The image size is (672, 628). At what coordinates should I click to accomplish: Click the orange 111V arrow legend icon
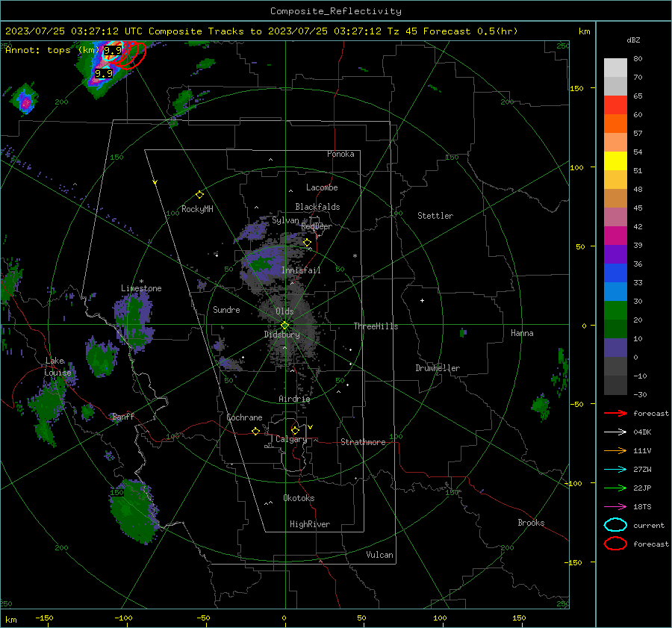[x=615, y=450]
